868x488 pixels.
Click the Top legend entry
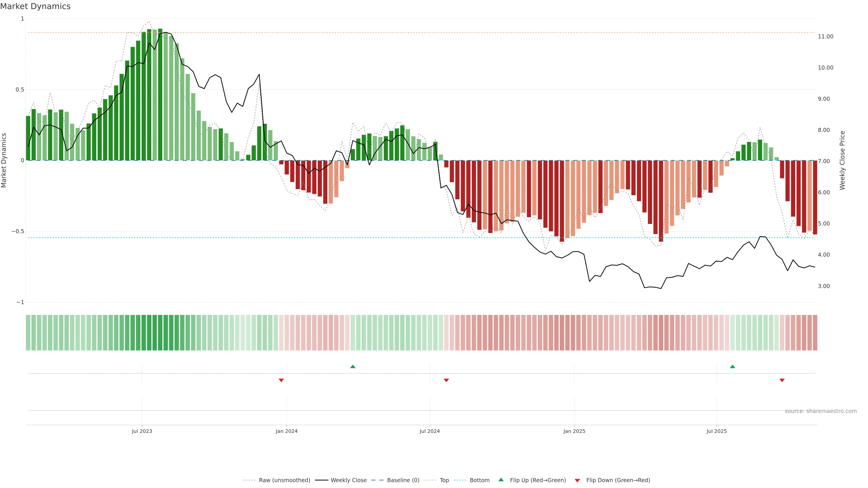444,480
